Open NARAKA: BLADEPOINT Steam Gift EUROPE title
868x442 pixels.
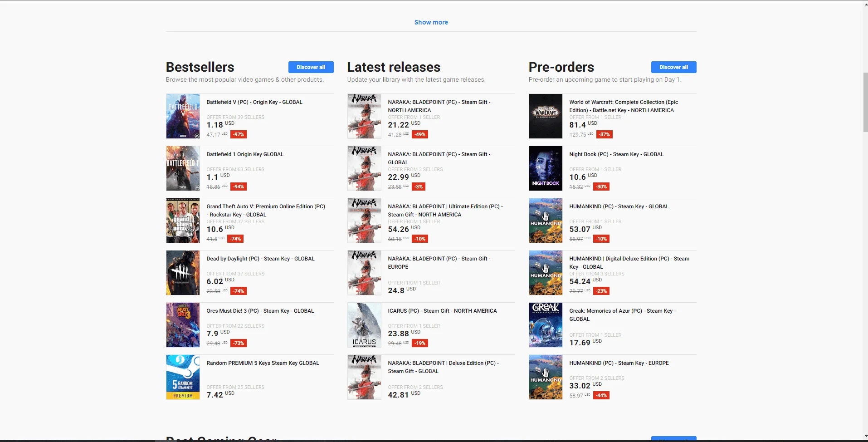439,263
